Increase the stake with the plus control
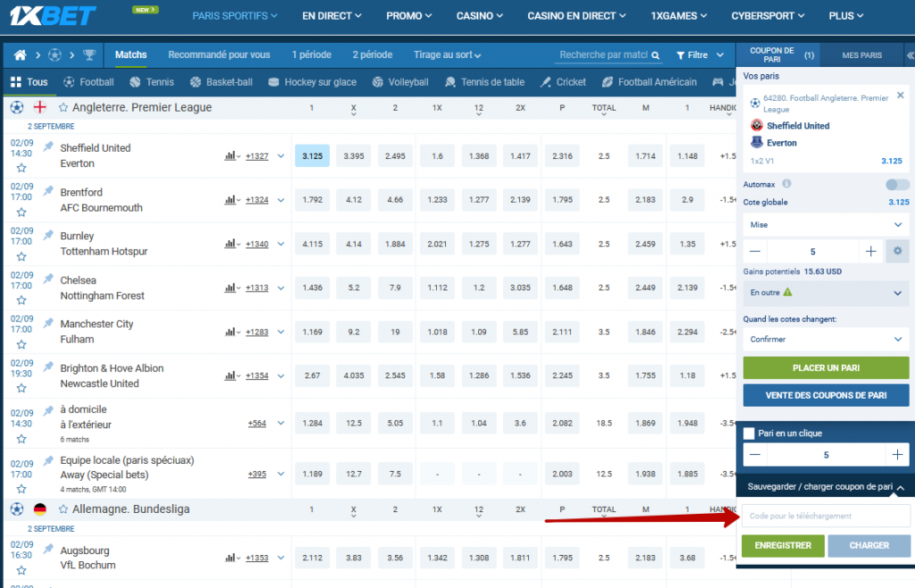This screenshot has height=588, width=915. (870, 251)
